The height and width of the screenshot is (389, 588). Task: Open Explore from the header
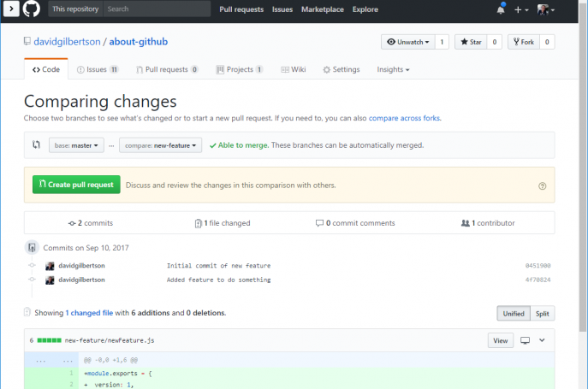365,9
